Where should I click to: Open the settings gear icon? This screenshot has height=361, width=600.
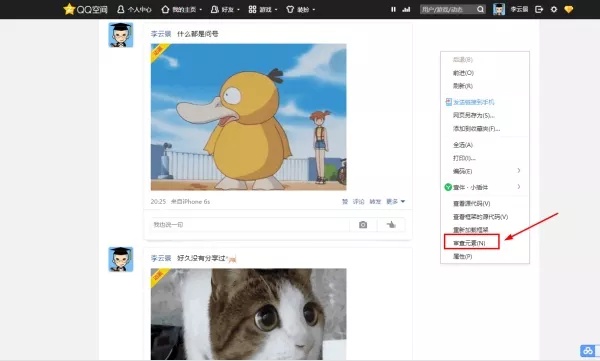coord(554,9)
